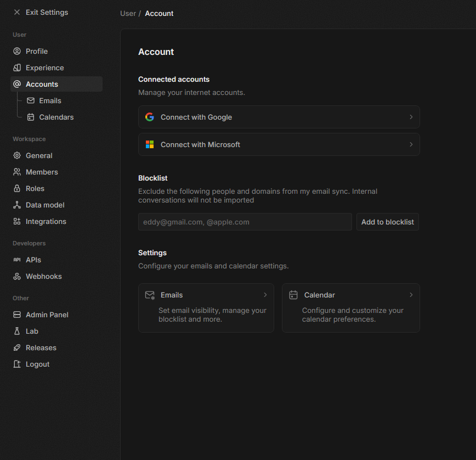
Task: Click the Calendars icon in sidebar
Action: [x=31, y=117]
